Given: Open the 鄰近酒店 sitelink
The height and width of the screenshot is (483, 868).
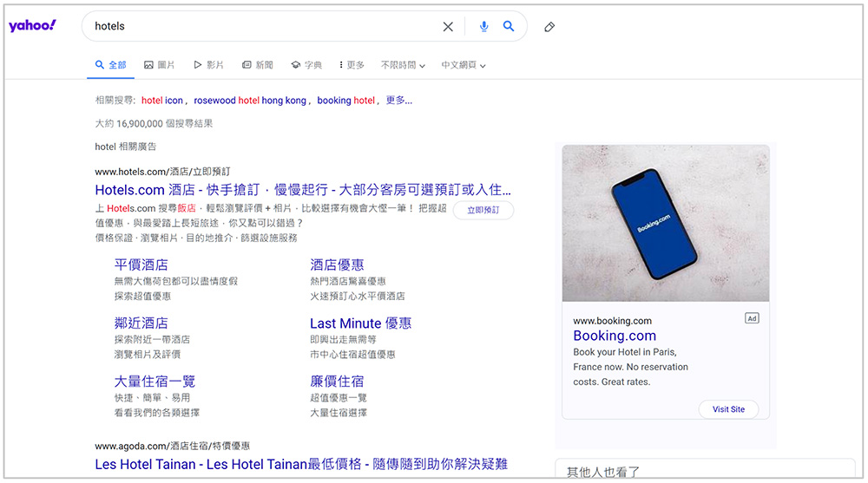Looking at the screenshot, I should coord(141,323).
